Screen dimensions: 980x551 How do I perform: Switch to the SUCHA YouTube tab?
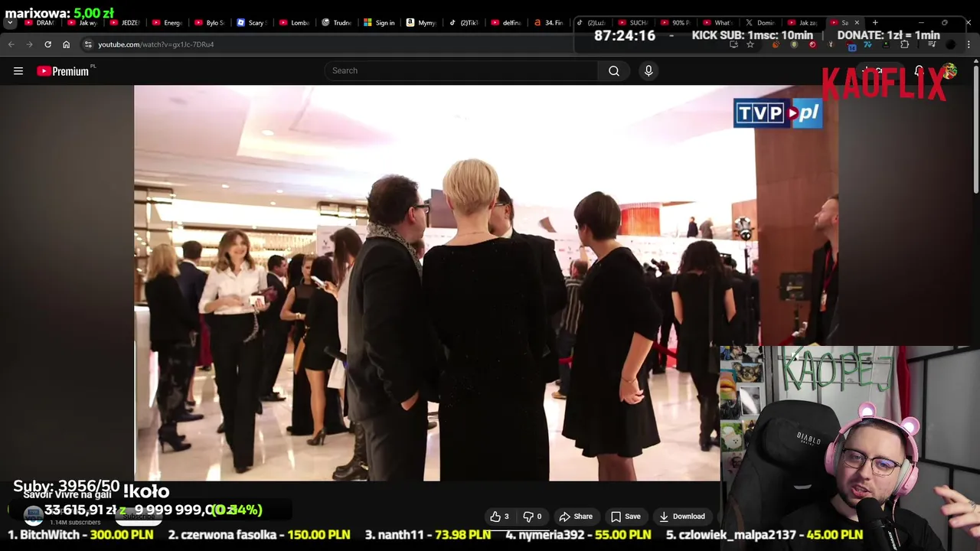pos(633,23)
